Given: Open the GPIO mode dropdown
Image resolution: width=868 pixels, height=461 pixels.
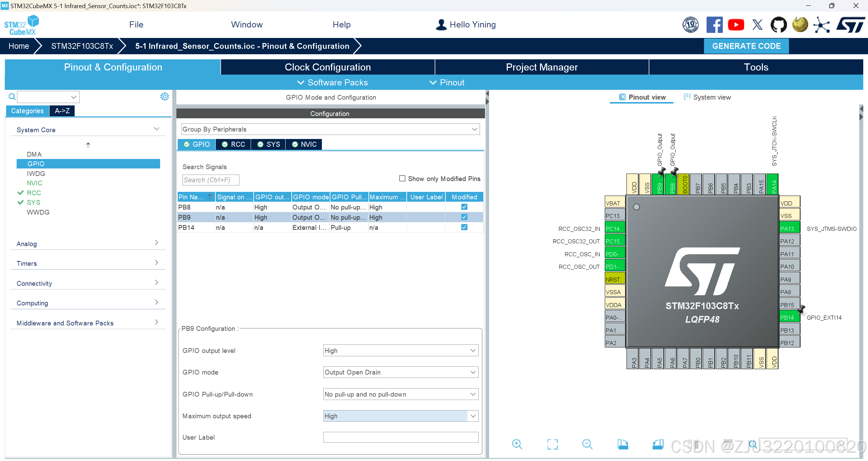Looking at the screenshot, I should pyautogui.click(x=401, y=372).
